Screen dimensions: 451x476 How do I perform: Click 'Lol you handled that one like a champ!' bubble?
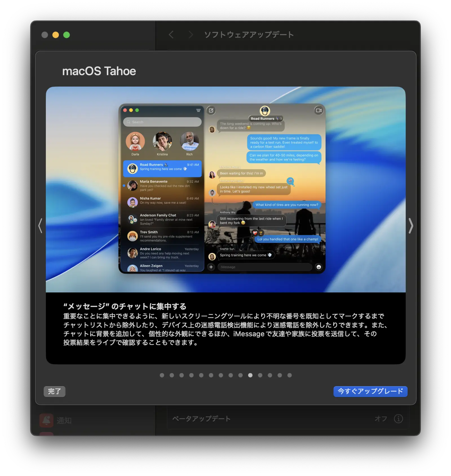click(x=288, y=239)
